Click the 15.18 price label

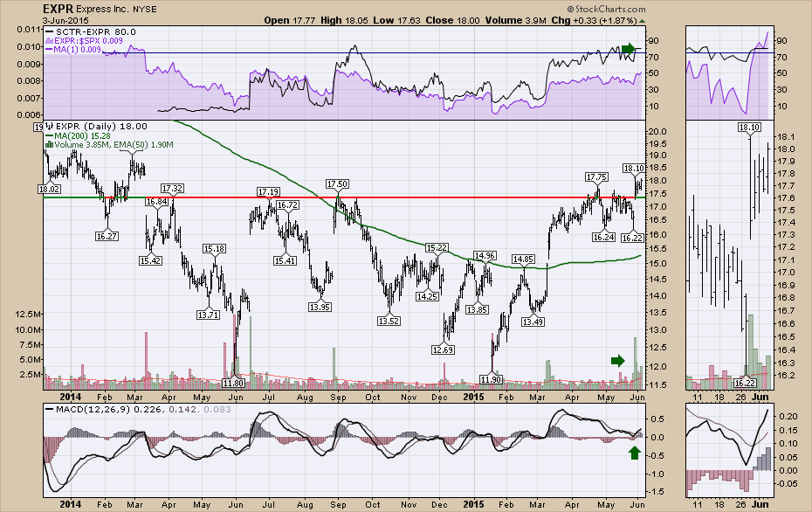(214, 249)
